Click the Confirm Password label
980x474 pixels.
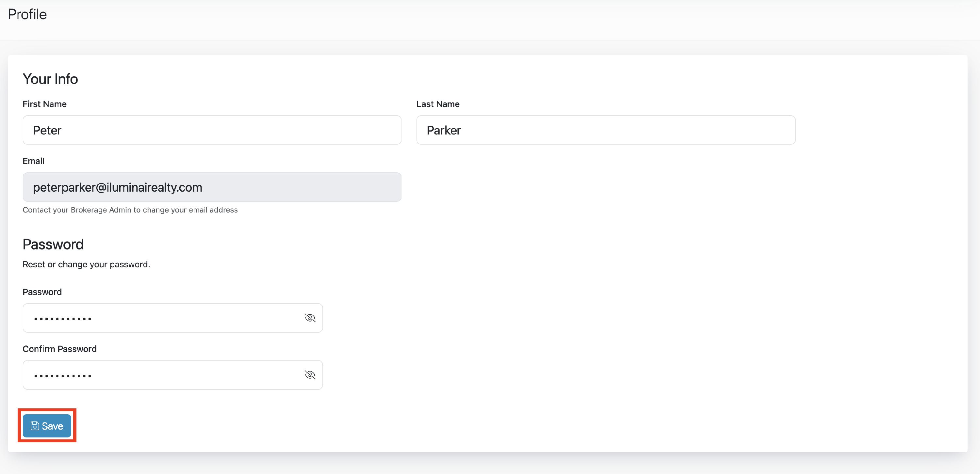coord(60,349)
